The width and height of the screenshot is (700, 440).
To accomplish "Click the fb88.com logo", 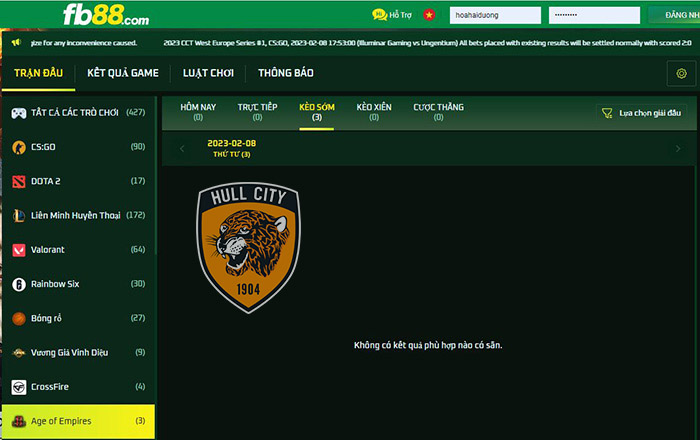I will 106,15.
